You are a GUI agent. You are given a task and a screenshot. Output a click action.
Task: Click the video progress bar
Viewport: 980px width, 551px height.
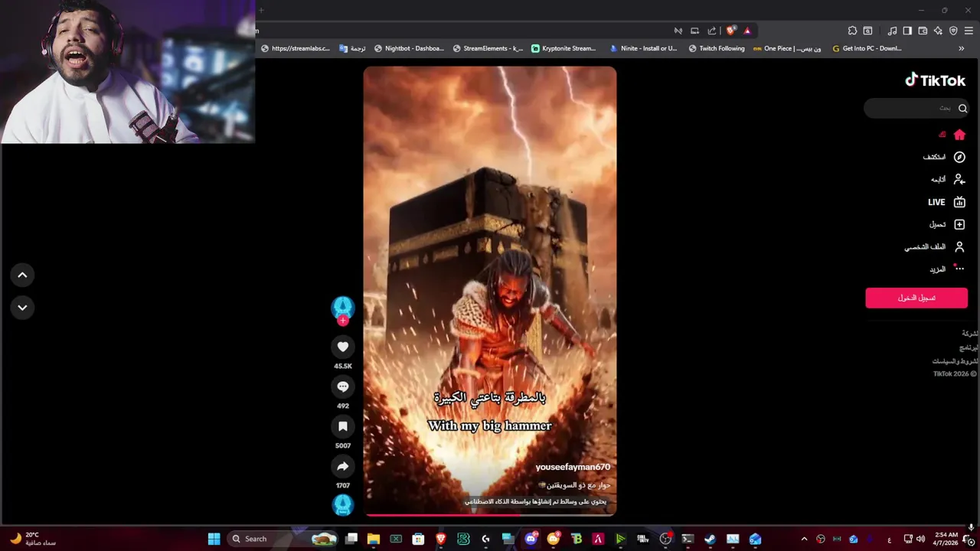(x=490, y=515)
